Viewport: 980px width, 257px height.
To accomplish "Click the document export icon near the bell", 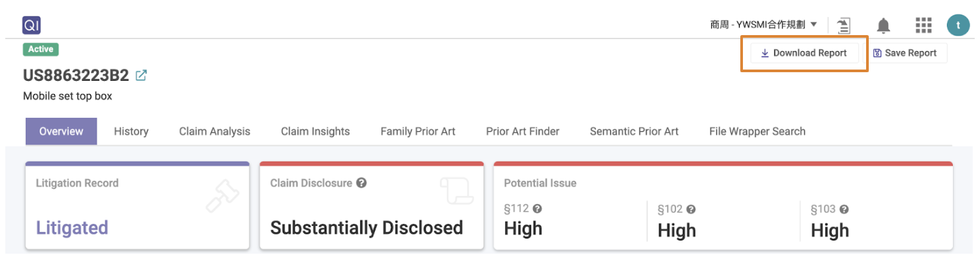I will click(x=844, y=25).
